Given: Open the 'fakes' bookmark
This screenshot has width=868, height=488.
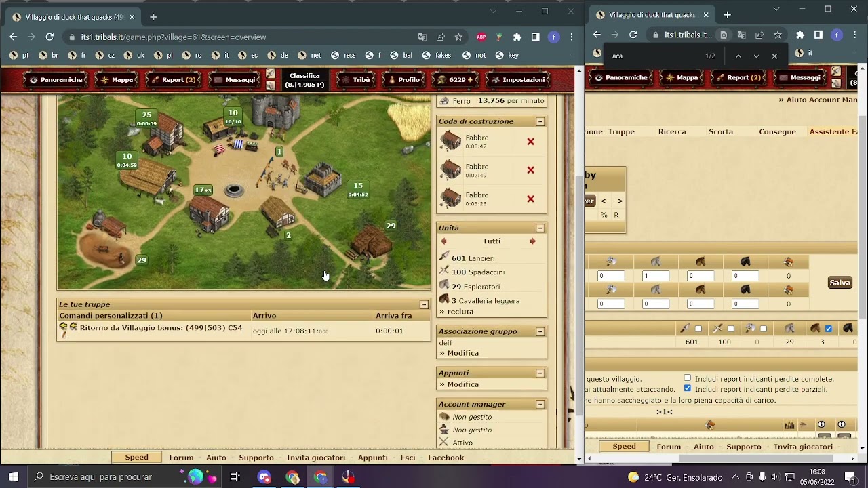Looking at the screenshot, I should pyautogui.click(x=437, y=56).
